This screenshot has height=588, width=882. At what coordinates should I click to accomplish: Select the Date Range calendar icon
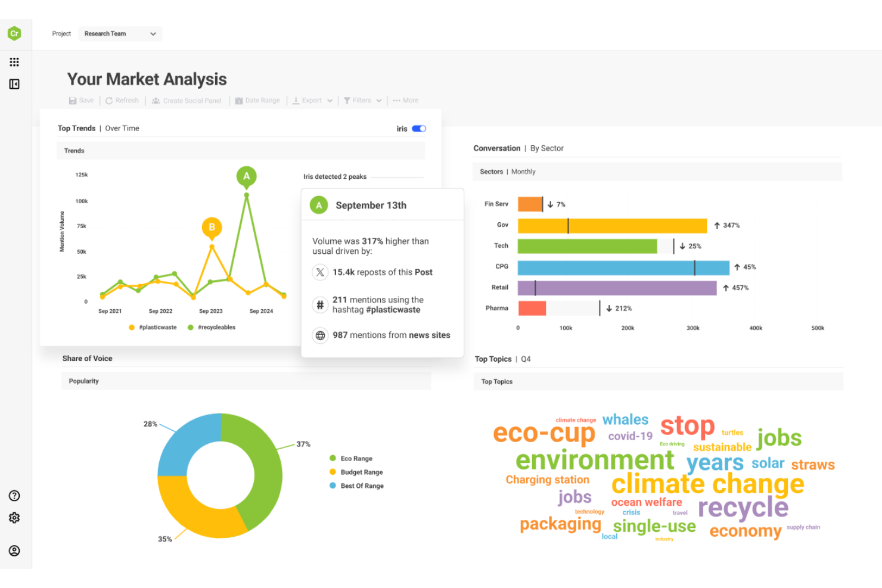point(241,100)
